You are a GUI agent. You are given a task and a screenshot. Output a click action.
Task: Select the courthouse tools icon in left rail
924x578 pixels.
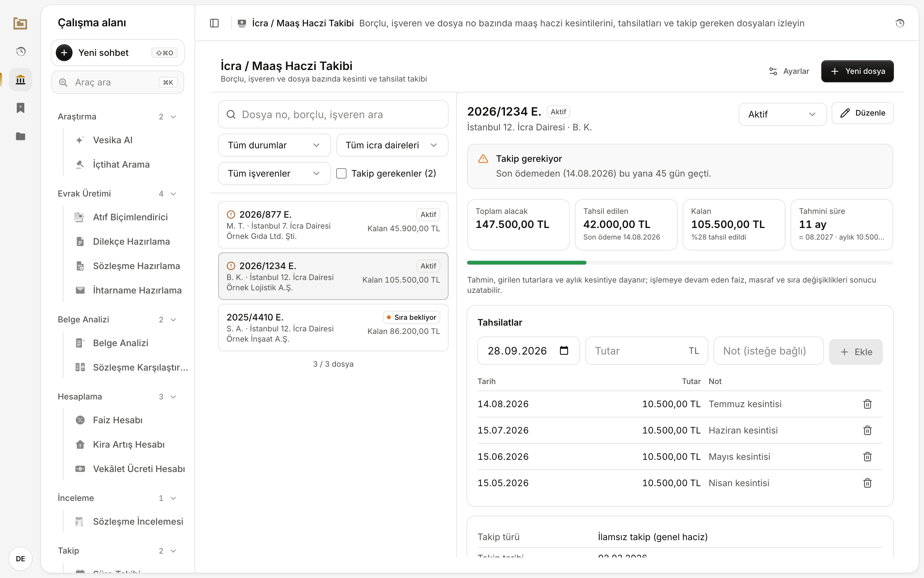(x=21, y=80)
